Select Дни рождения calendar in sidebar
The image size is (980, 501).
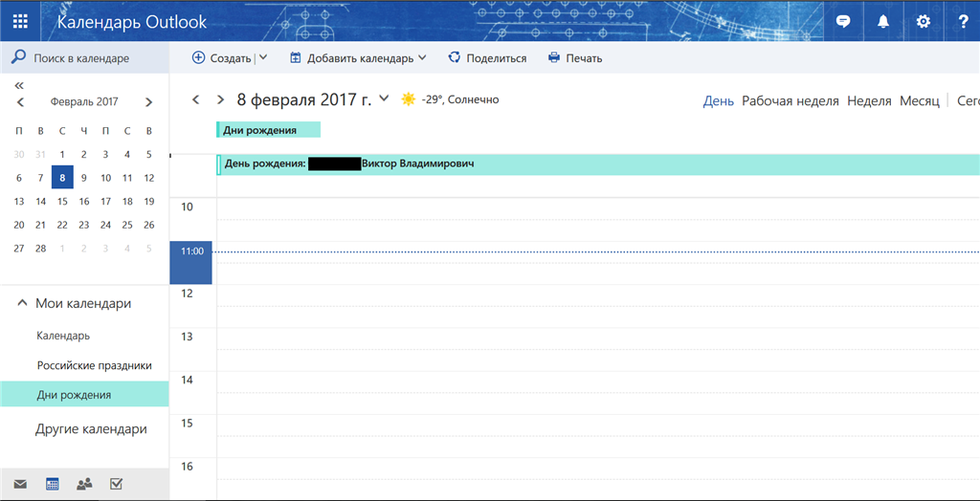(84, 395)
